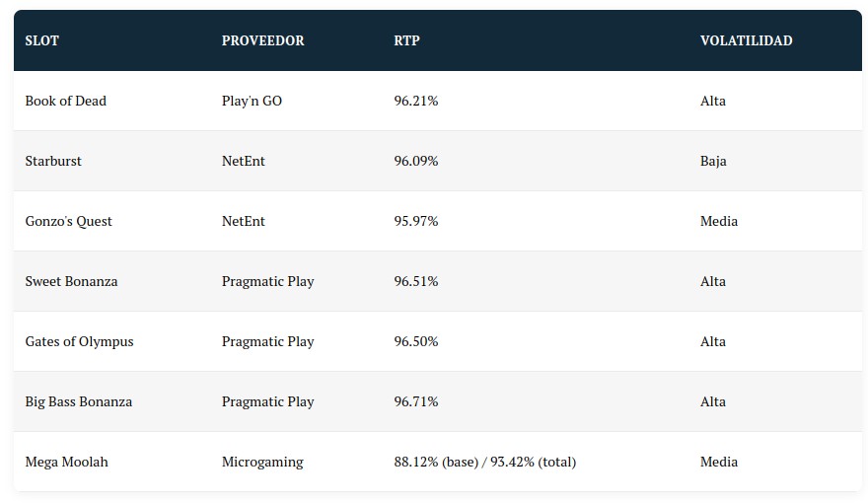Click the Gates of Olympus entry
This screenshot has width=868, height=503.
[79, 341]
